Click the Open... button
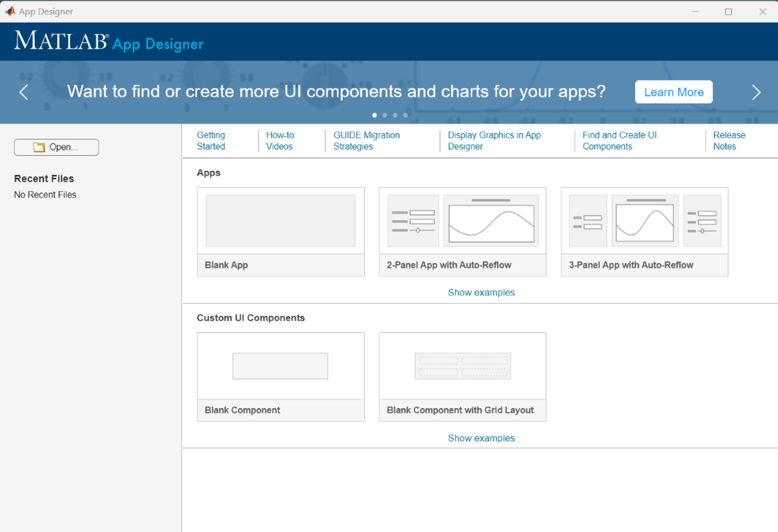This screenshot has height=532, width=778. pyautogui.click(x=56, y=147)
